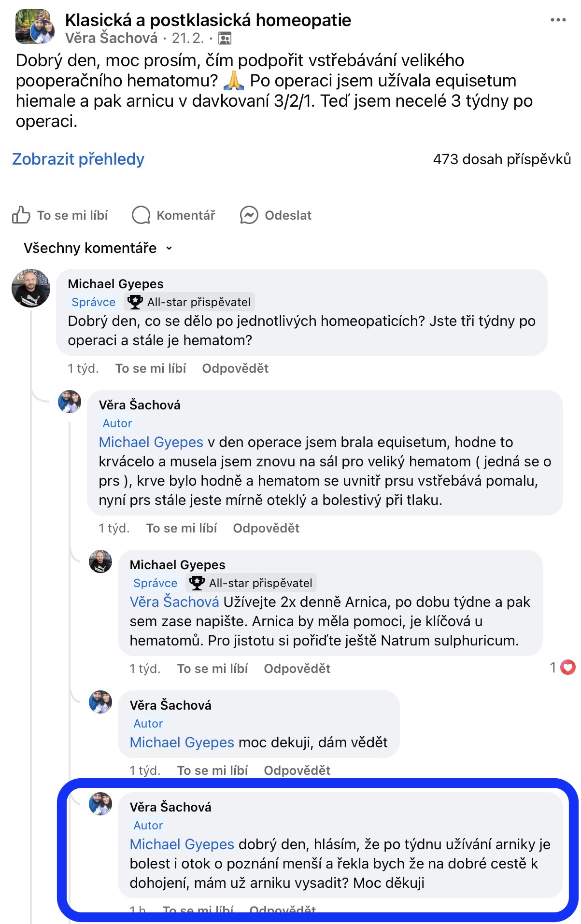Reply to Michael Gyepes's first comment
The width and height of the screenshot is (581, 924).
click(235, 368)
